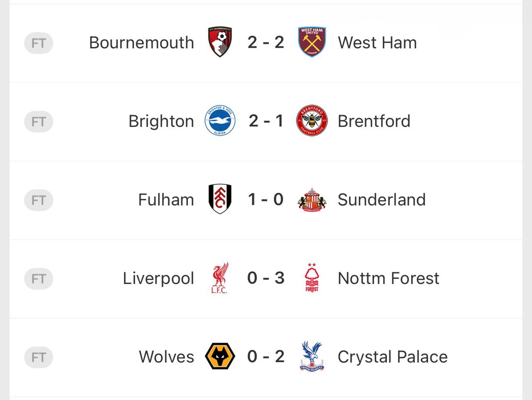This screenshot has height=400, width=532.
Task: Click the Sunderland team name
Action: click(382, 200)
